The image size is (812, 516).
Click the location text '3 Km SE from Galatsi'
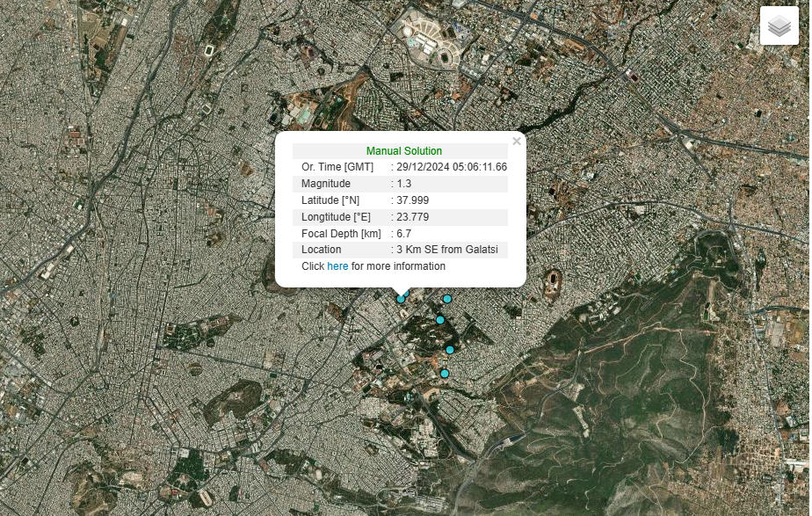[446, 250]
